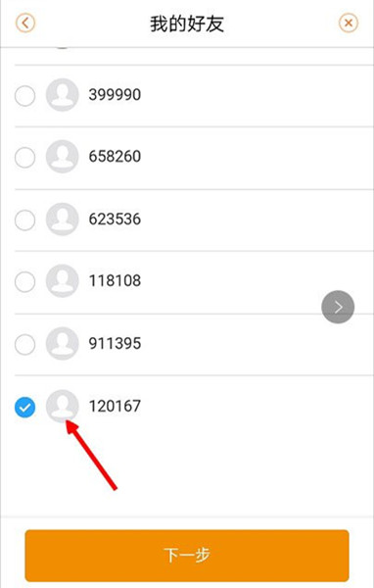This screenshot has width=374, height=588.
Task: Select the radio button for 911395
Action: [25, 344]
